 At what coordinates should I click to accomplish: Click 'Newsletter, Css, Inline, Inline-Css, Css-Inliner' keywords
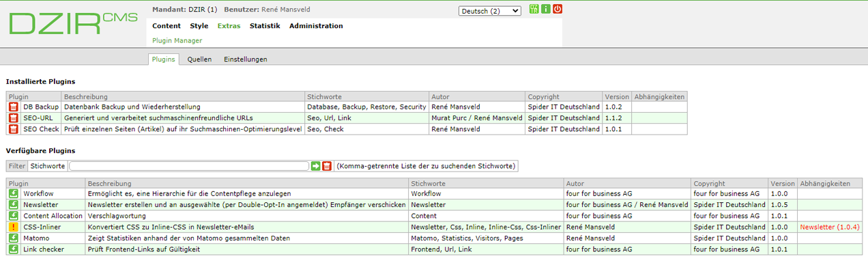click(486, 227)
